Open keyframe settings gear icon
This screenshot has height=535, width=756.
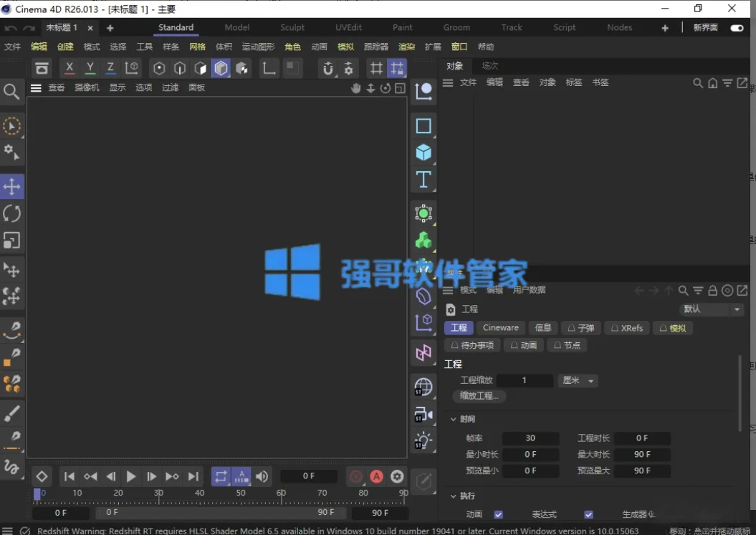pyautogui.click(x=397, y=477)
